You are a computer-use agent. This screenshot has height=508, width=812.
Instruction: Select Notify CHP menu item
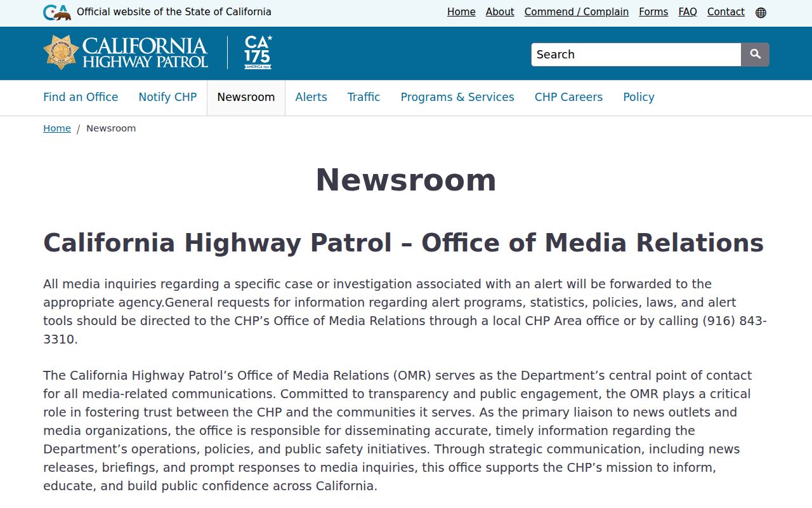167,97
